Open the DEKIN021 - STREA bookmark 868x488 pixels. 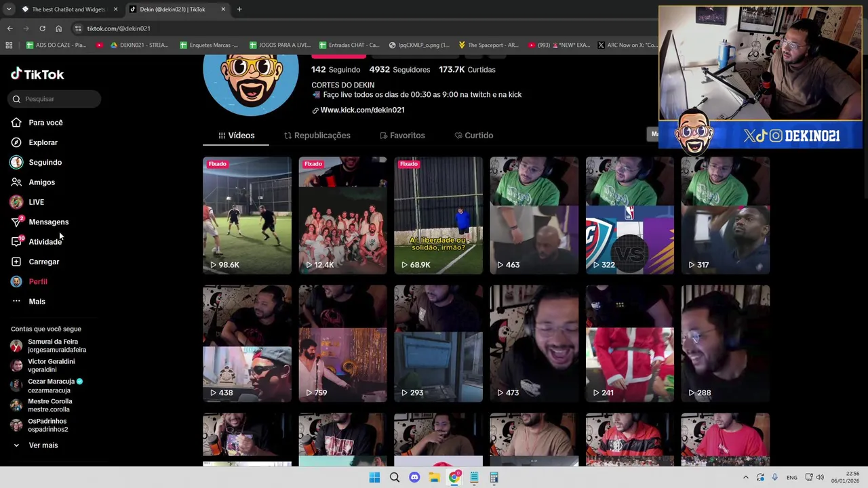(139, 45)
